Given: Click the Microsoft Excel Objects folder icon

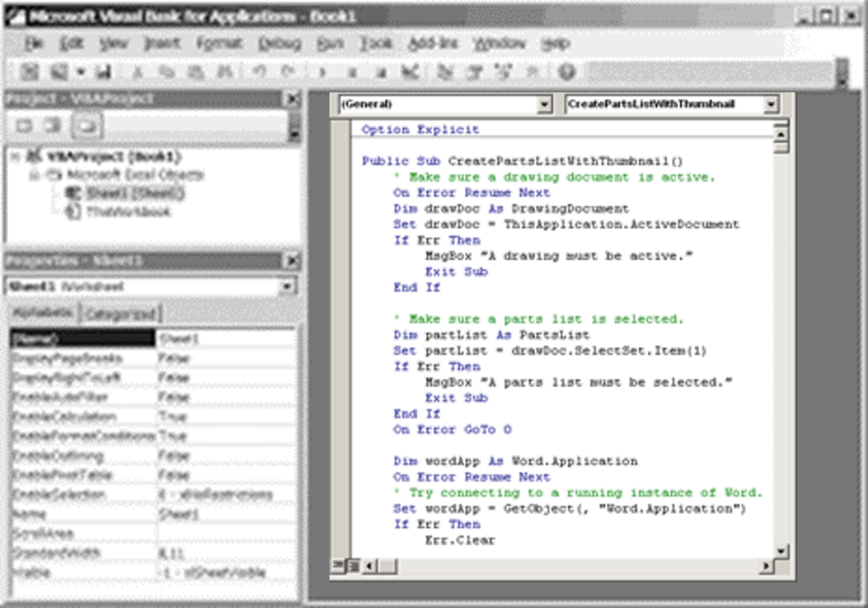Looking at the screenshot, I should (x=54, y=175).
